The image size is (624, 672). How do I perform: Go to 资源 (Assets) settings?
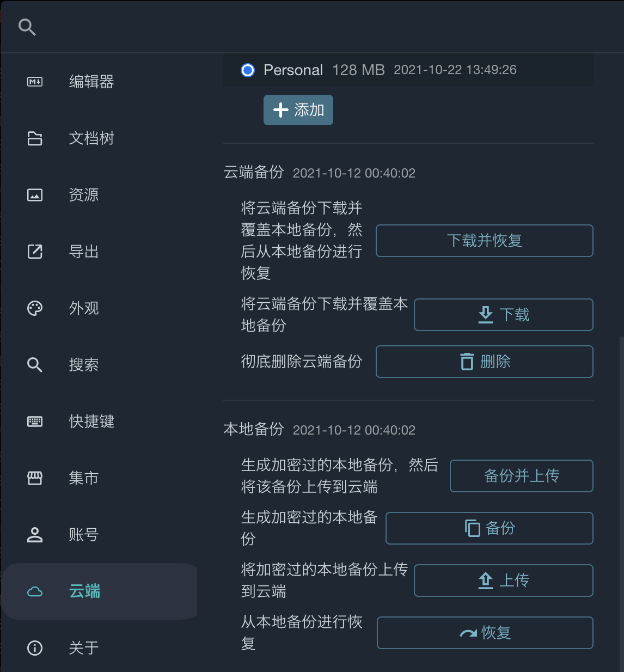(x=83, y=195)
